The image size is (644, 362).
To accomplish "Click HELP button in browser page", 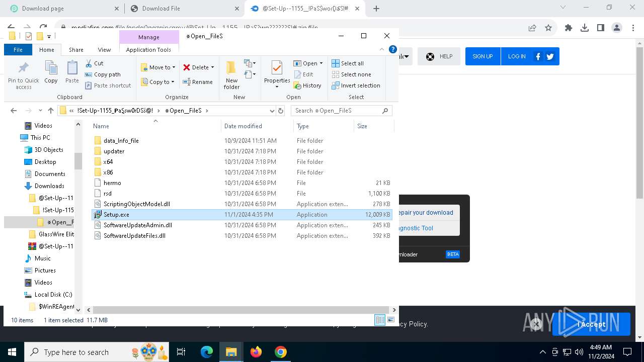I will (439, 56).
